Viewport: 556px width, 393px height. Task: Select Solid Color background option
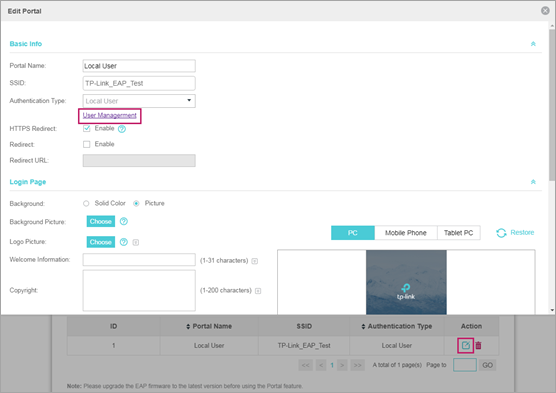[x=86, y=204]
